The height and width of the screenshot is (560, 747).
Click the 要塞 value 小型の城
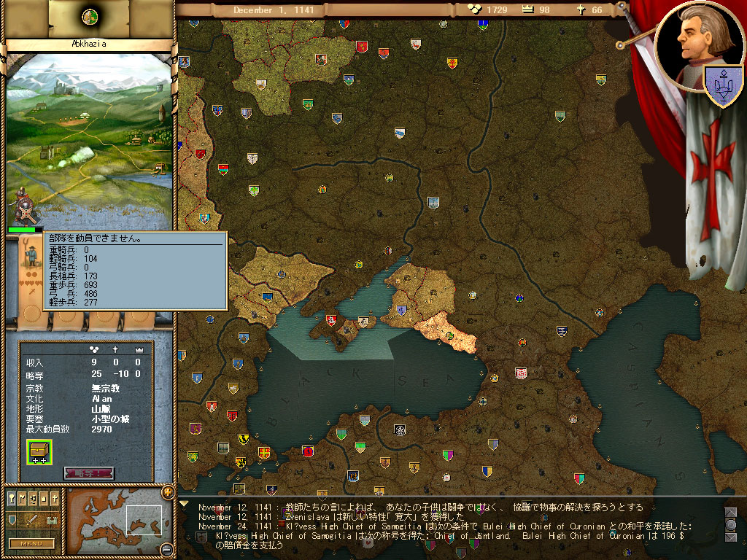tap(110, 419)
